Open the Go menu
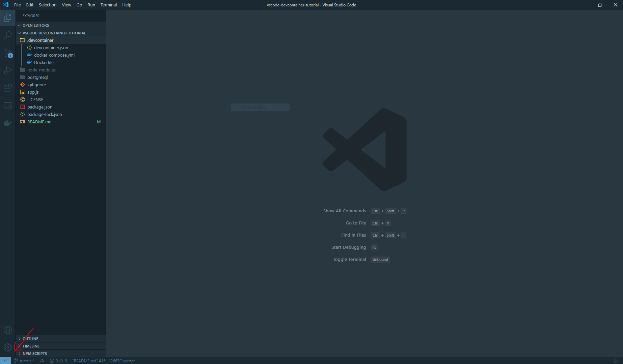 tap(79, 5)
